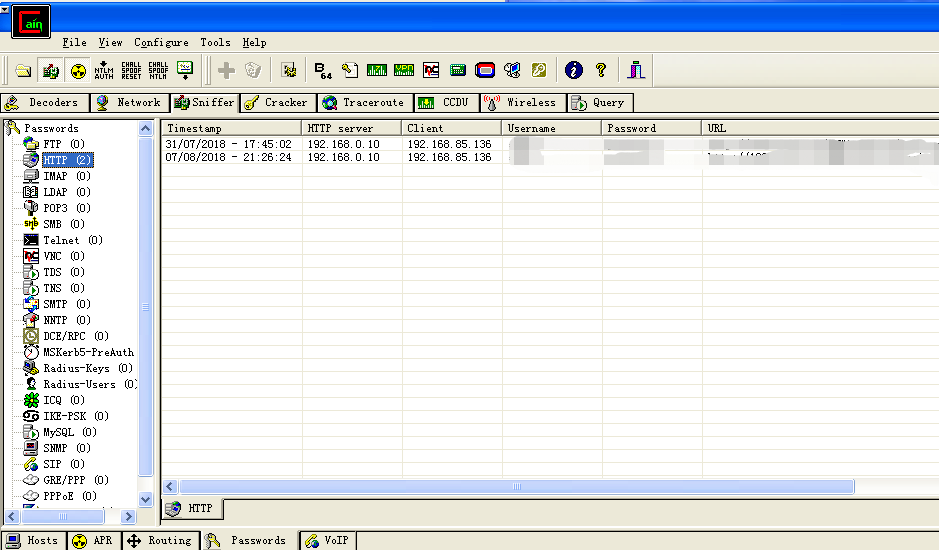Click the Chall Spoof Reset icon
939x550 pixels.
(131, 71)
